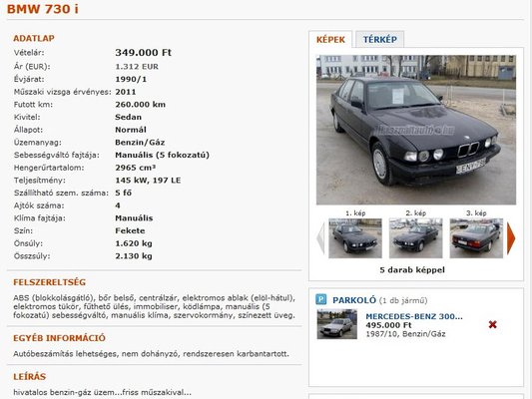Open the 1. kép thumbnail

pyautogui.click(x=355, y=238)
